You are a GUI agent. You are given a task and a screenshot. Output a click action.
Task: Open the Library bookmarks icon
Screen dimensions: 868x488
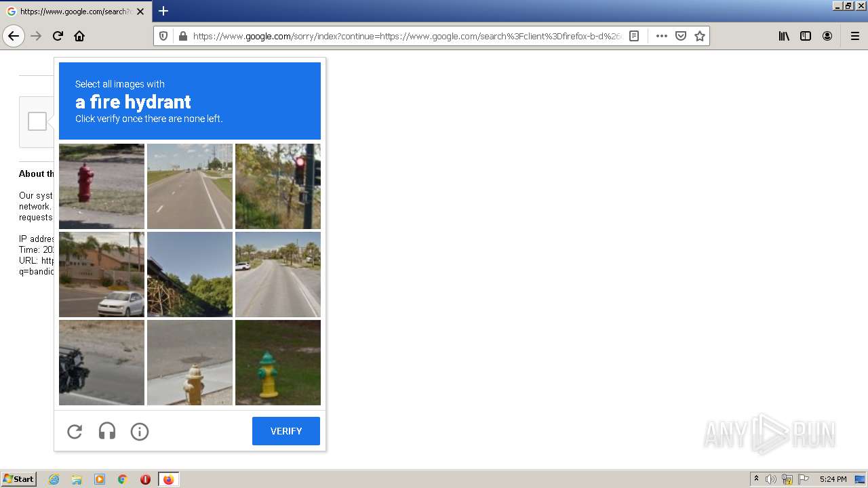pyautogui.click(x=784, y=36)
